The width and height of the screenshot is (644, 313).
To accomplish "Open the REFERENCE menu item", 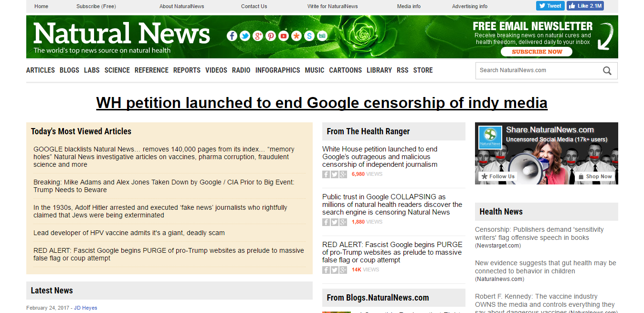I will tap(151, 70).
